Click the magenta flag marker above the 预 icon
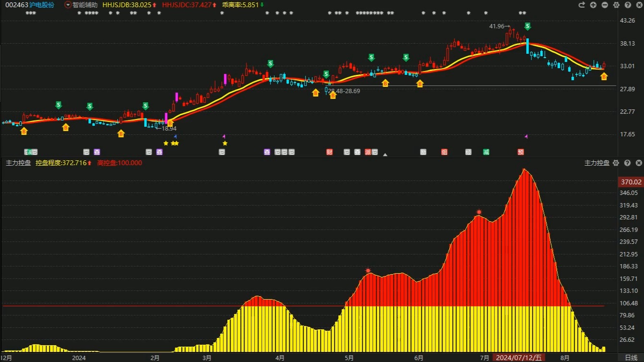The height and width of the screenshot is (362, 644). (x=526, y=137)
